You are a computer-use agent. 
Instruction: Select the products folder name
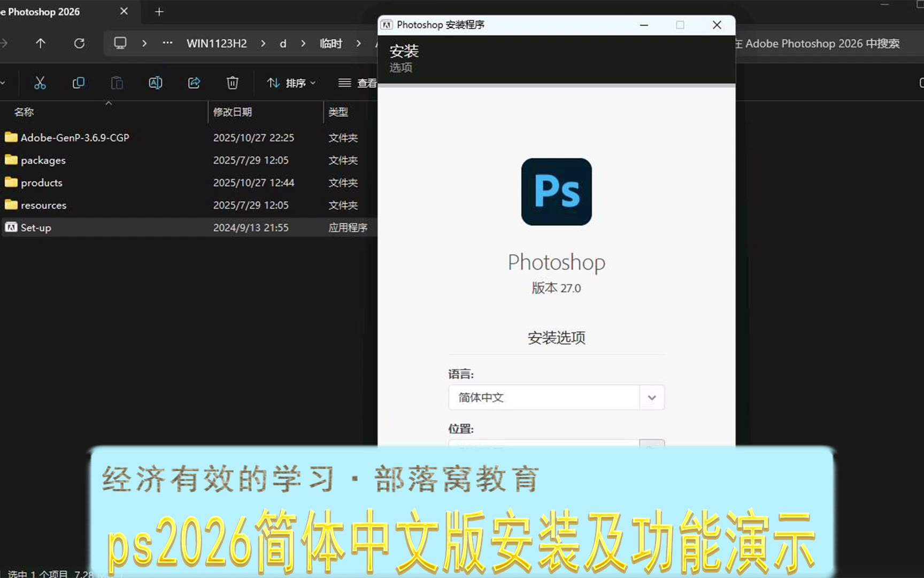(42, 182)
